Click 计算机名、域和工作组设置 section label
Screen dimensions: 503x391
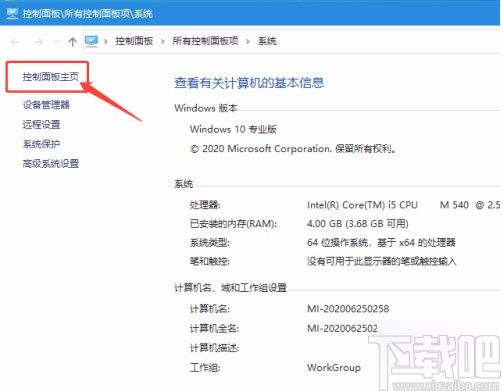(x=230, y=287)
